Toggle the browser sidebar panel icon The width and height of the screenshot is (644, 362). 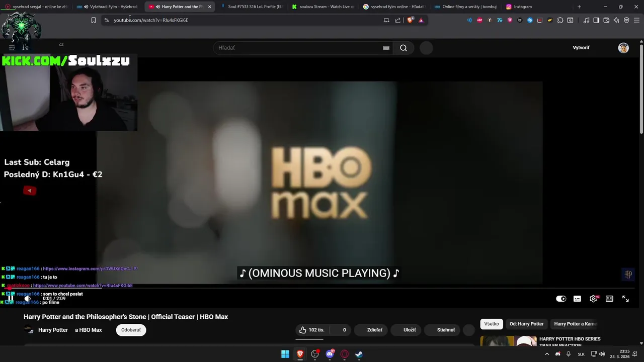coord(596,20)
